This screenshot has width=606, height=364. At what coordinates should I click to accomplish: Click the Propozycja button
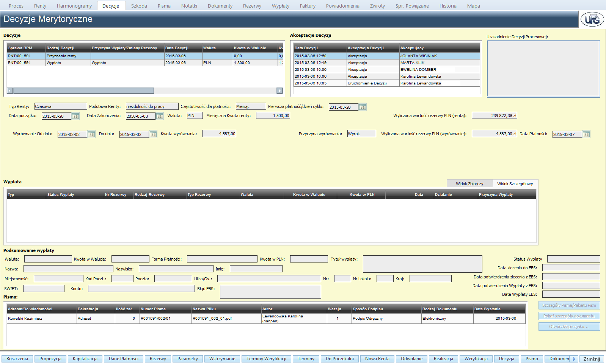[50, 359]
